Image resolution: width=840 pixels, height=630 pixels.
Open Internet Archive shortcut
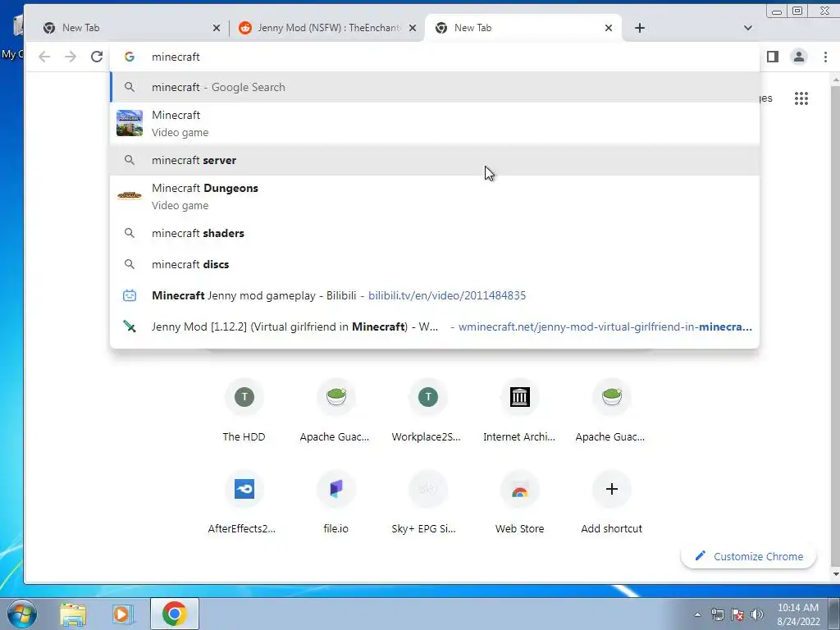pyautogui.click(x=519, y=409)
